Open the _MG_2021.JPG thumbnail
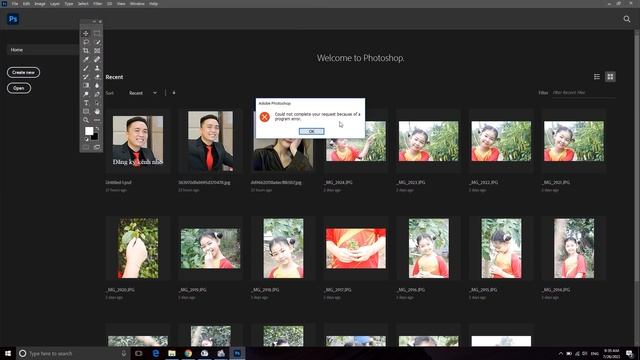Screen dimensions: 640x360 click(573, 141)
